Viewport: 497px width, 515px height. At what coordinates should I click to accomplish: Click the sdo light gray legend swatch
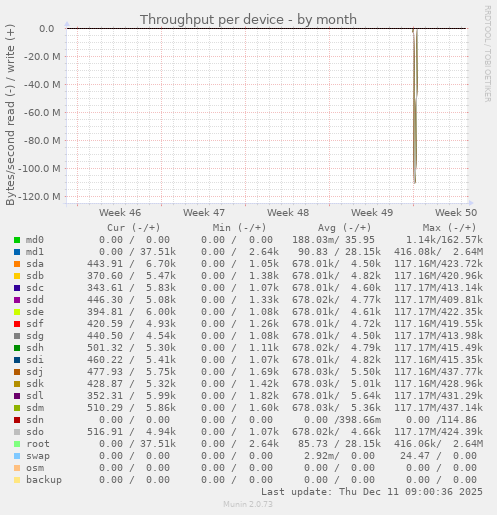pos(17,432)
